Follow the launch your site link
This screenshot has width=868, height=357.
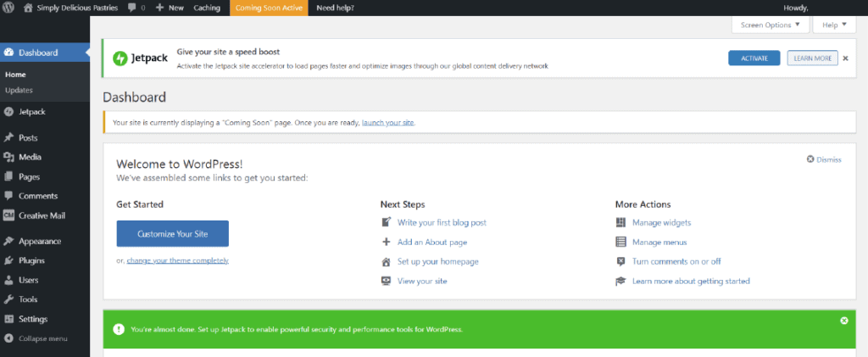pyautogui.click(x=388, y=122)
